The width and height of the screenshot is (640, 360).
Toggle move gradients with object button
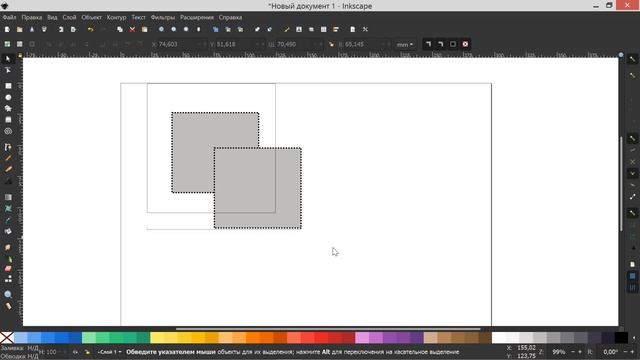coord(453,44)
